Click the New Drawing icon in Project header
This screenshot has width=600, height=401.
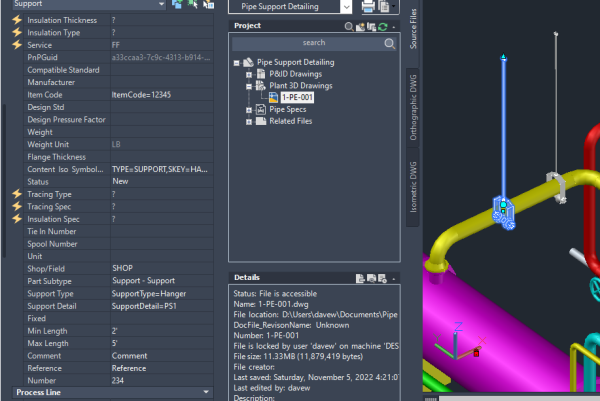[360, 26]
